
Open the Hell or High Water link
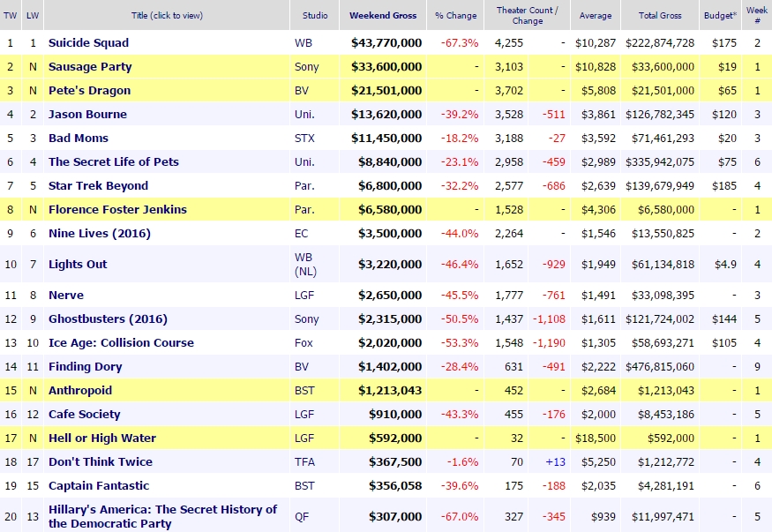(x=102, y=438)
